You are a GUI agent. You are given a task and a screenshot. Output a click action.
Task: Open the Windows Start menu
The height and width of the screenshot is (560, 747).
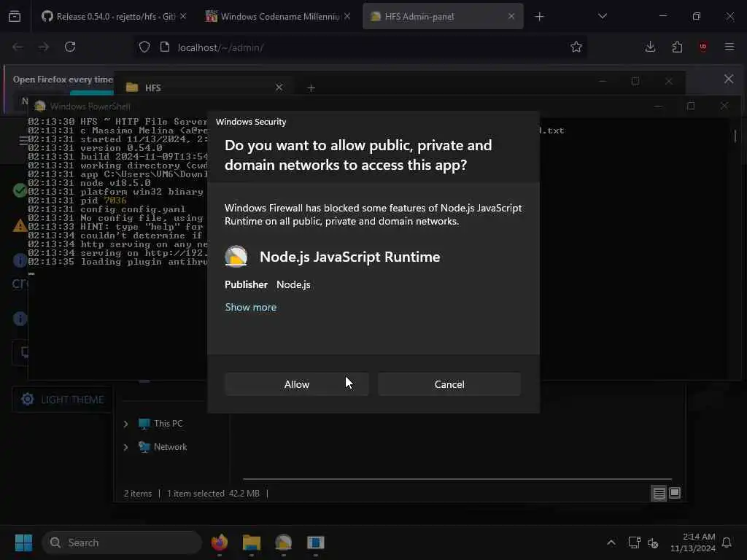pos(23,542)
